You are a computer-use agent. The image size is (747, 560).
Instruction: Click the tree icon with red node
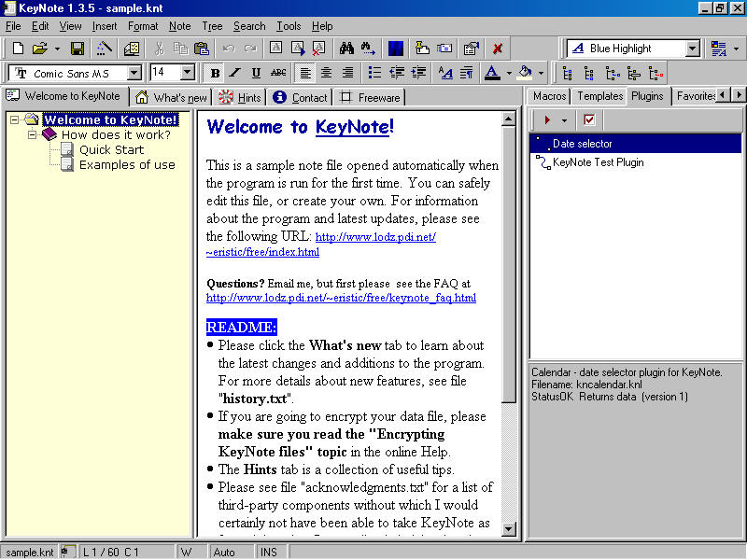click(656, 74)
